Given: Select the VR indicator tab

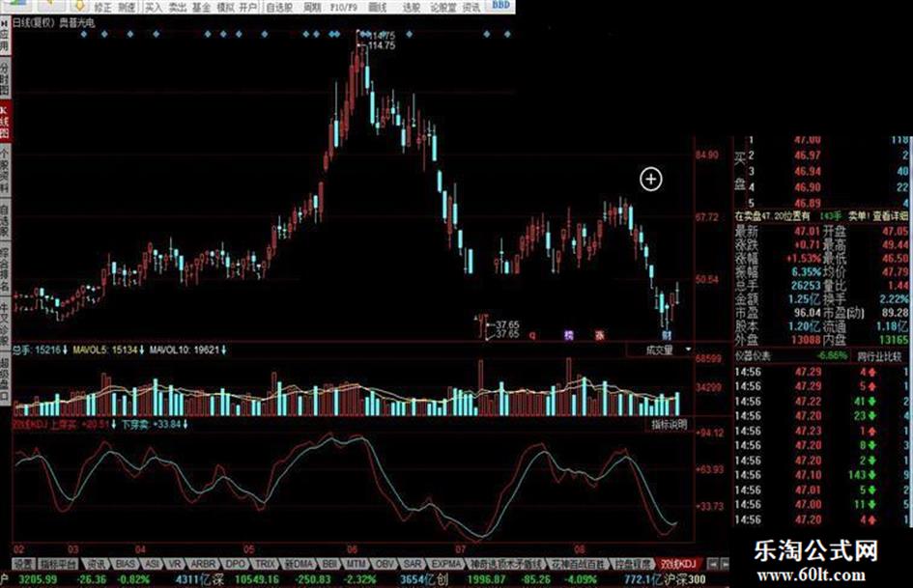Looking at the screenshot, I should [174, 564].
